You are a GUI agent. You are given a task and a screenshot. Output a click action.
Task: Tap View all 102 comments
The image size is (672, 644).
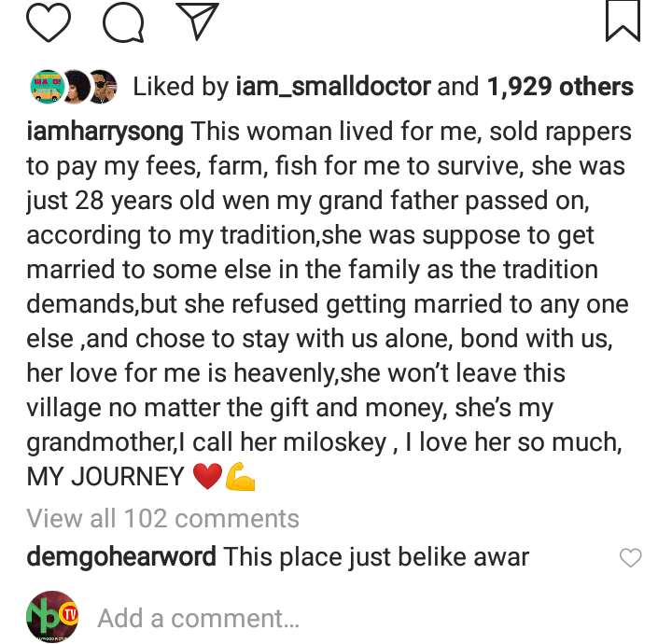click(x=163, y=518)
